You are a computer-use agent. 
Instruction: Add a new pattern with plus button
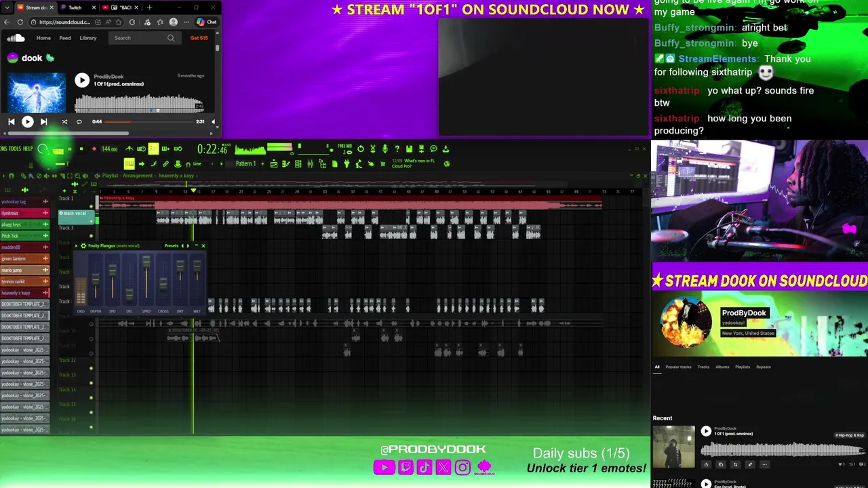tap(262, 163)
